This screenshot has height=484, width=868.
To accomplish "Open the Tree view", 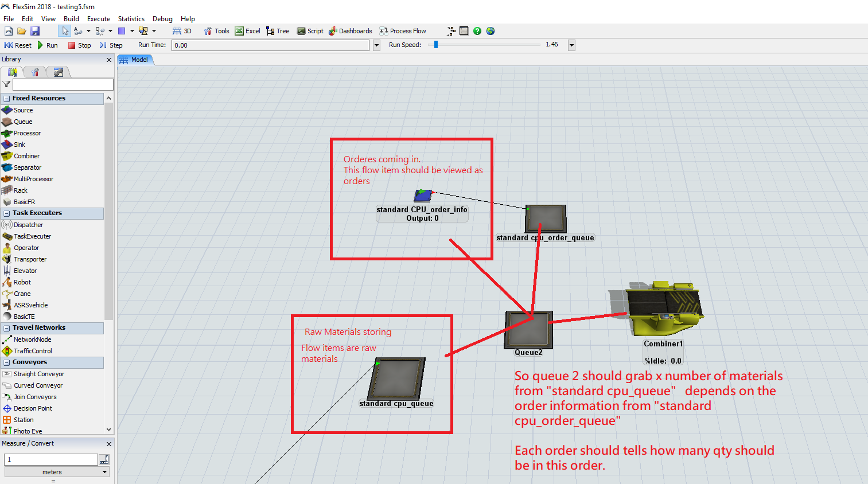I will (278, 31).
